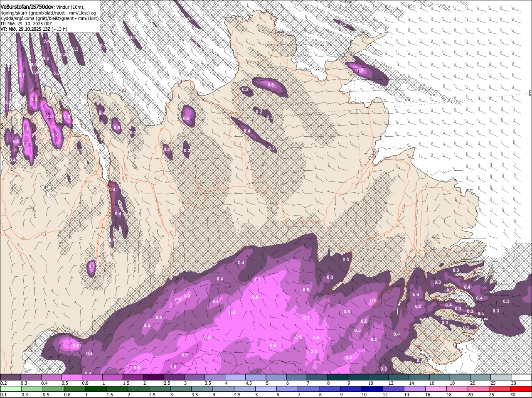Select the 'VT: Mið. 29.10.2025 13Z' valid time
Viewport: 532px width, 398px height.
point(26,29)
